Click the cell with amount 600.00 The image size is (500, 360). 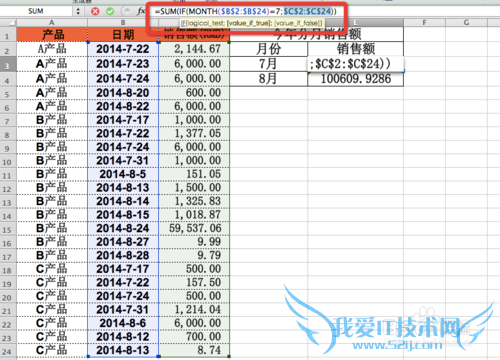click(194, 93)
